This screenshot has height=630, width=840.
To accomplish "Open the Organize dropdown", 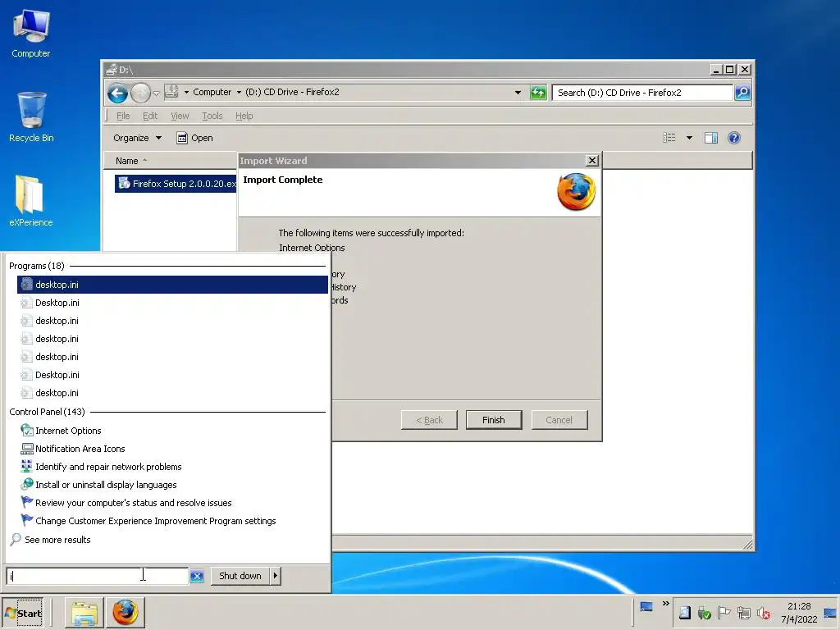I will pyautogui.click(x=137, y=138).
